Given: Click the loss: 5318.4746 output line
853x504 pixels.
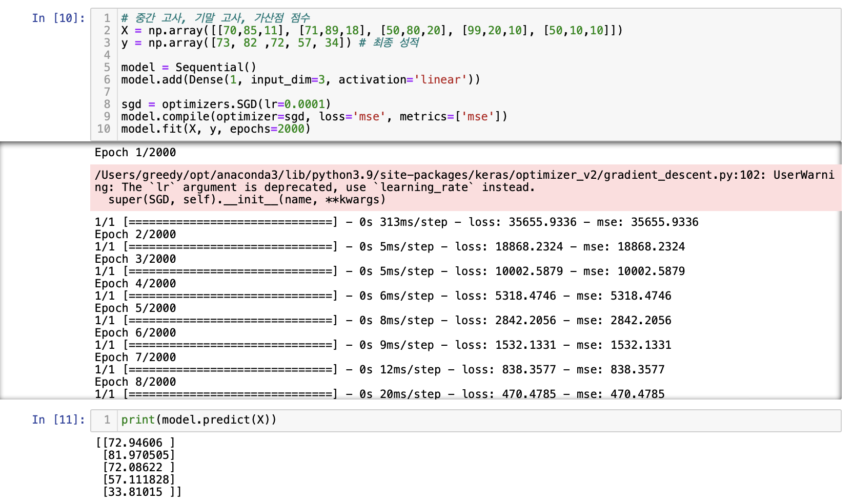Looking at the screenshot, I should coord(383,296).
